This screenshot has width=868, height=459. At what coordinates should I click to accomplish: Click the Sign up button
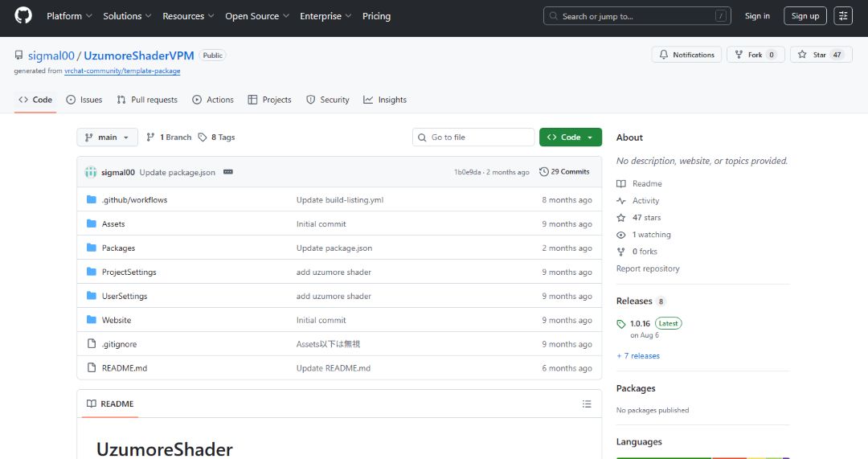point(805,16)
